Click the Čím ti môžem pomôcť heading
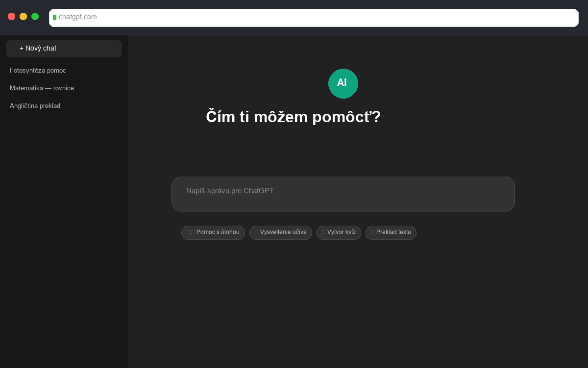This screenshot has width=588, height=368. (x=293, y=117)
